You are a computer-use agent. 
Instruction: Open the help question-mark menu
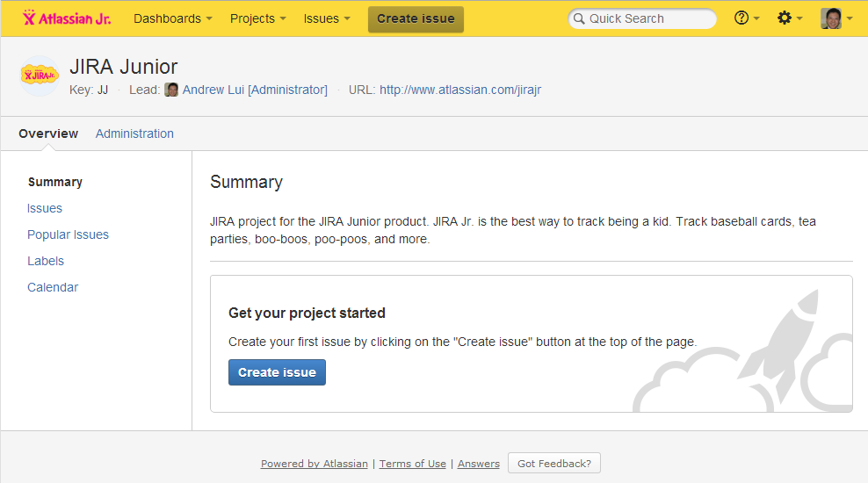click(x=746, y=18)
